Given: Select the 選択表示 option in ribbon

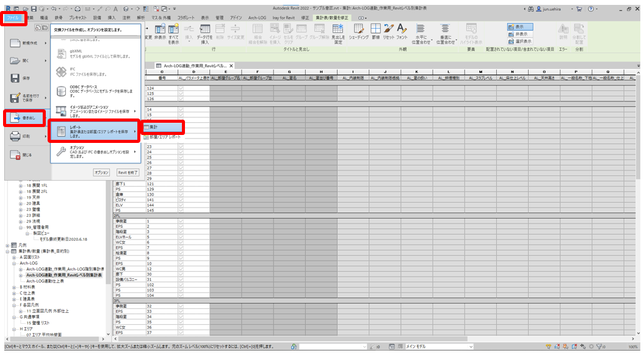Looking at the screenshot, I should 520,42.
